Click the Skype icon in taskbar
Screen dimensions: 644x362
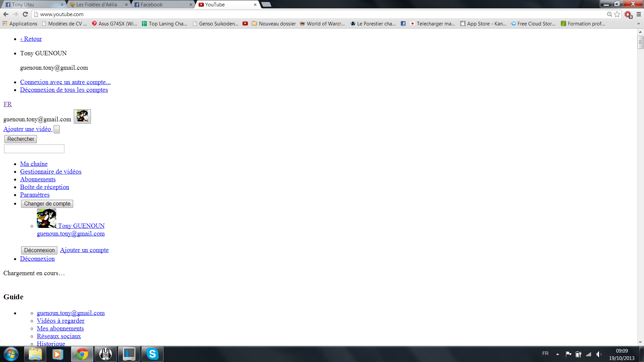pos(152,354)
